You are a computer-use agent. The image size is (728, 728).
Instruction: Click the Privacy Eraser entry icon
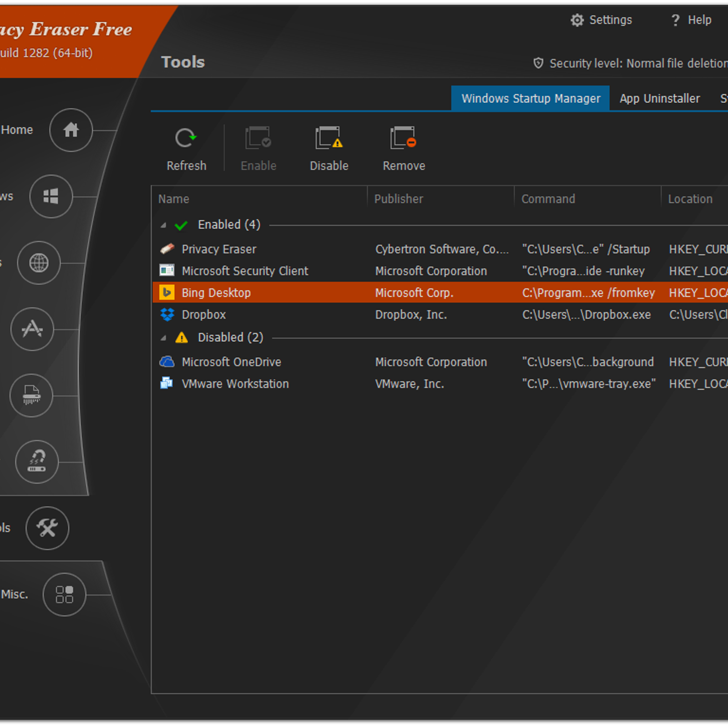pyautogui.click(x=167, y=249)
